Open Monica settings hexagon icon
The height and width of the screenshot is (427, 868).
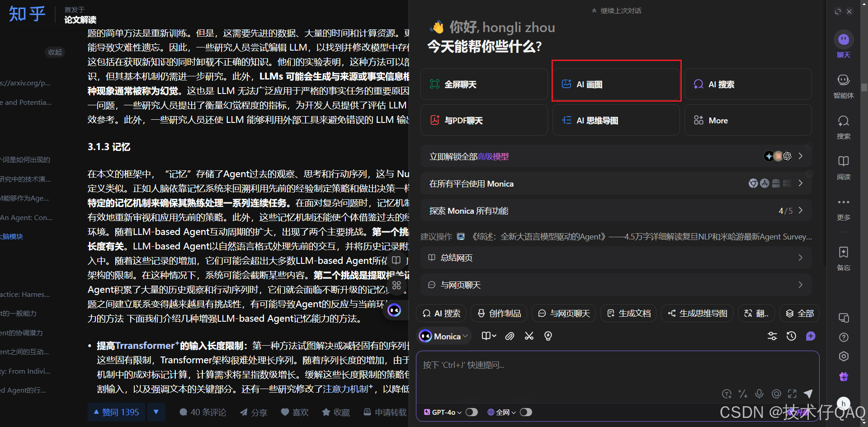coord(844,357)
